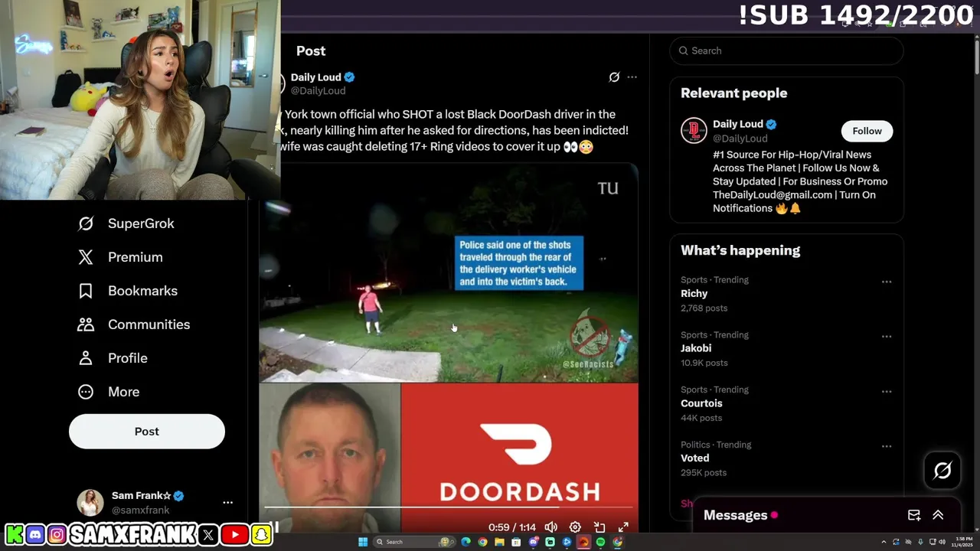Click the Kick icon in stream overlay
Image resolution: width=980 pixels, height=551 pixels.
point(14,535)
